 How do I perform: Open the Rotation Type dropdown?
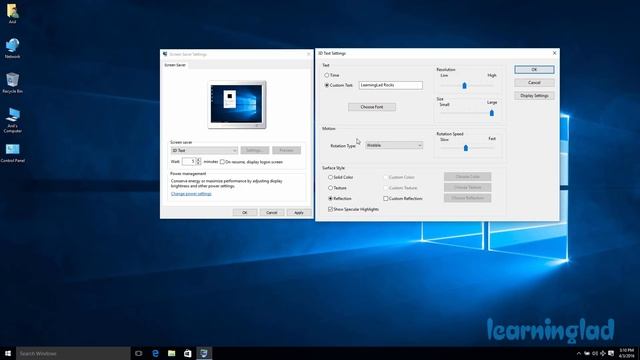pos(394,145)
